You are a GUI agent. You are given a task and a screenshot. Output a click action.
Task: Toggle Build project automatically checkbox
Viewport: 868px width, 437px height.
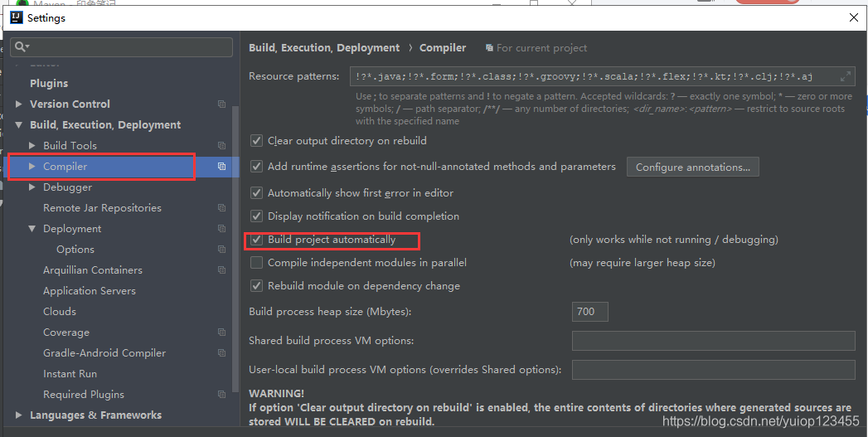coord(256,240)
